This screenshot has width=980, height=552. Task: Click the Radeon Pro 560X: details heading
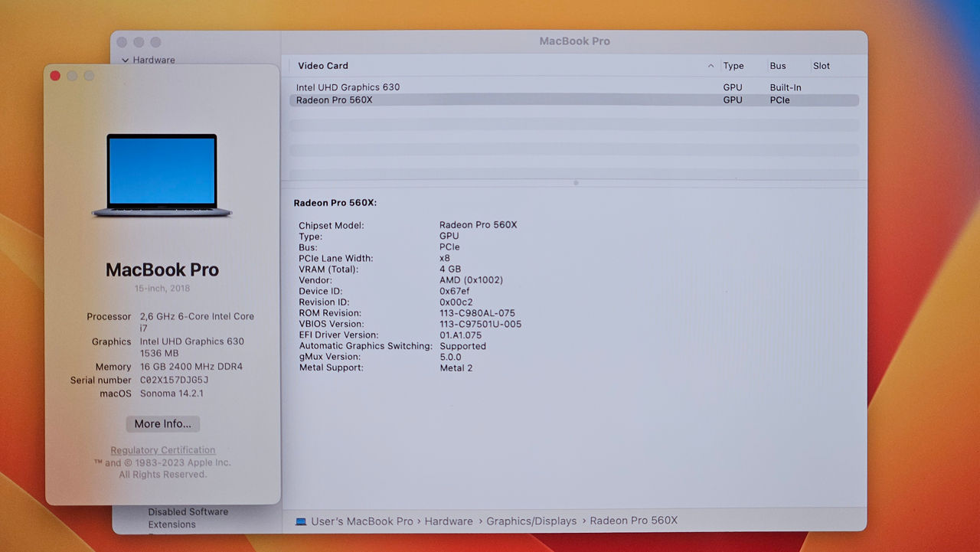(x=335, y=203)
